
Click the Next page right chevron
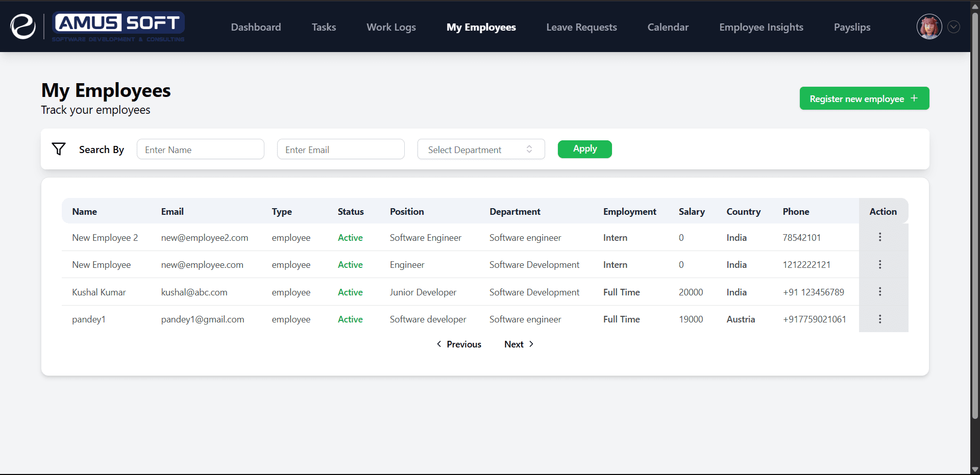tap(531, 344)
